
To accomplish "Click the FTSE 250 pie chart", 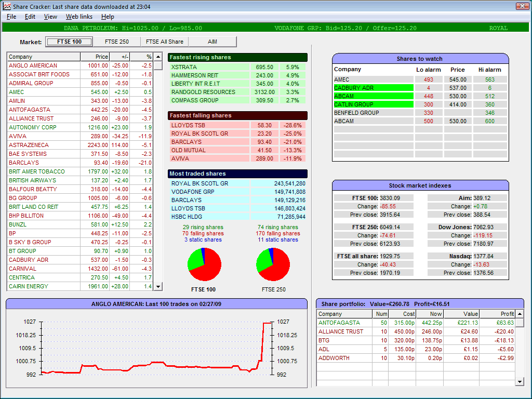I will point(273,264).
